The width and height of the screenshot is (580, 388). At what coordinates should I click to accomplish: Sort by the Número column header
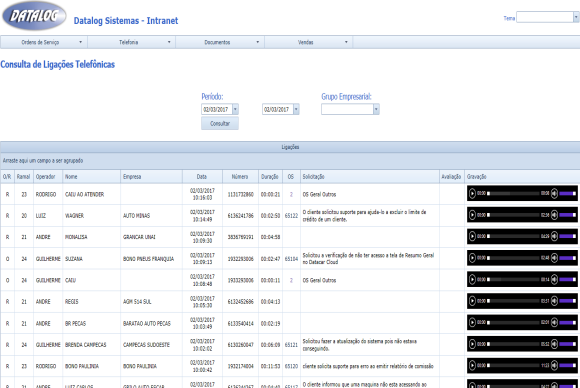[x=240, y=176]
